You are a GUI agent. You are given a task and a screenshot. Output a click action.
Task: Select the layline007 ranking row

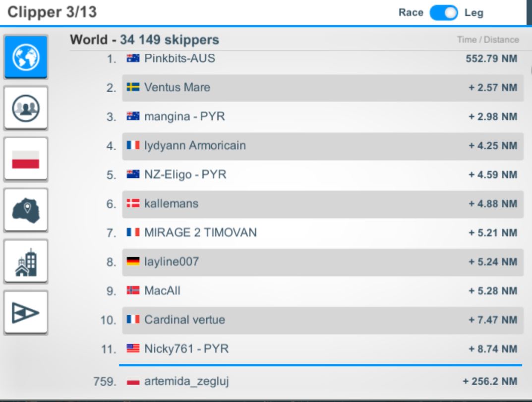(323, 262)
